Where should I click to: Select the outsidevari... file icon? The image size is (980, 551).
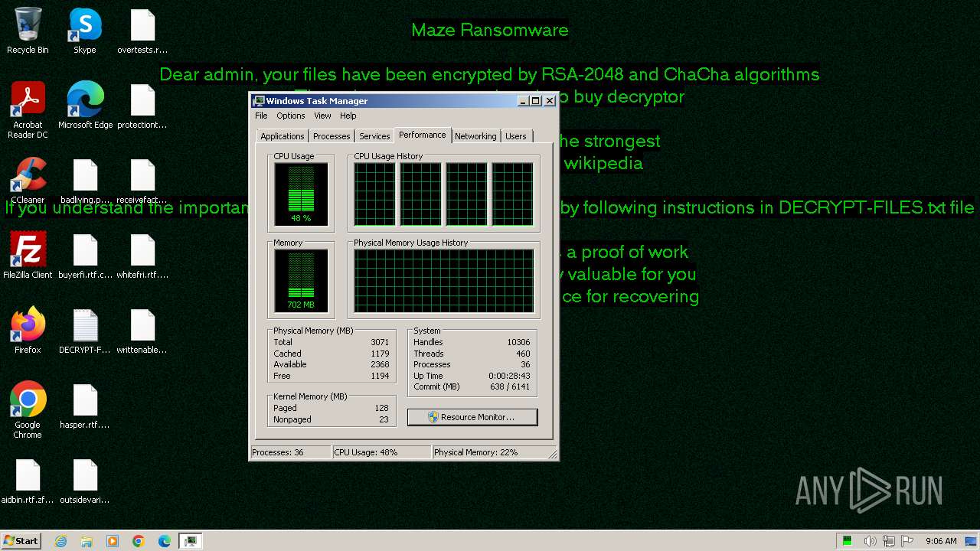click(x=85, y=481)
